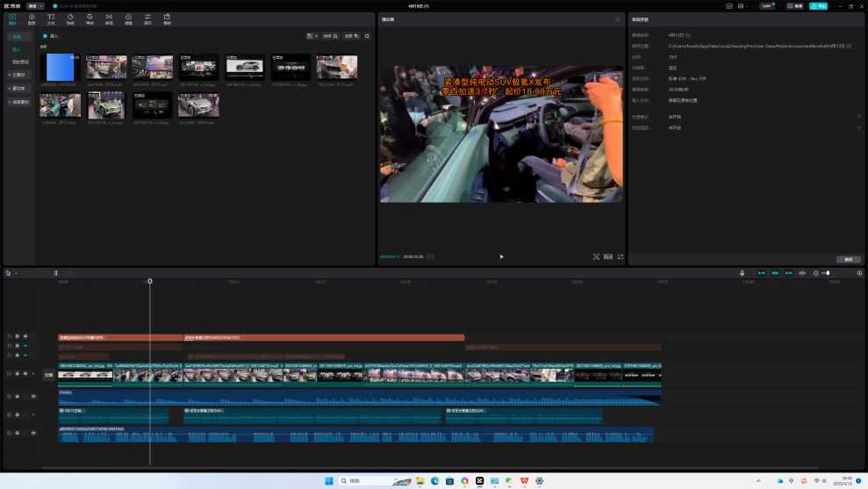This screenshot has height=489, width=868.
Task: Toggle lock on top orange text track
Action: (x=17, y=336)
